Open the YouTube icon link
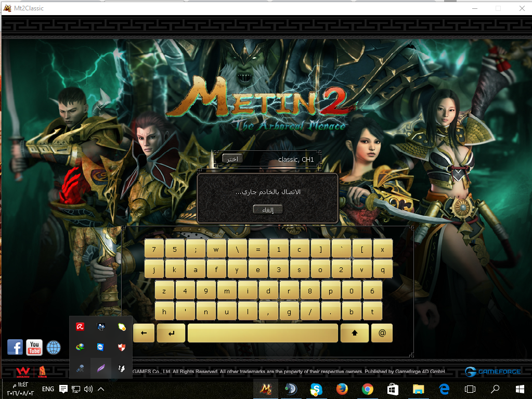532x399 pixels. (x=34, y=347)
